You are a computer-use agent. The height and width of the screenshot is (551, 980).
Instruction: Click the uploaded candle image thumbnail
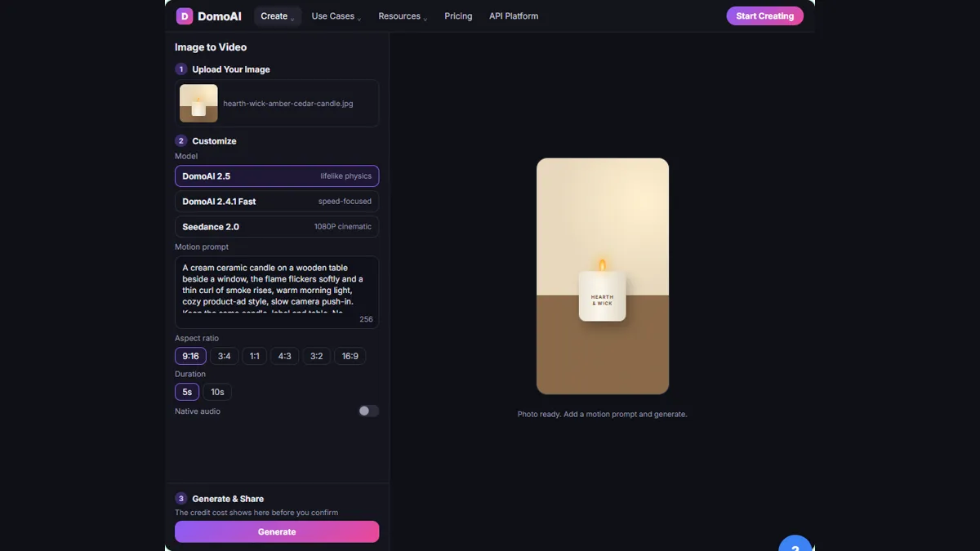[x=198, y=104]
